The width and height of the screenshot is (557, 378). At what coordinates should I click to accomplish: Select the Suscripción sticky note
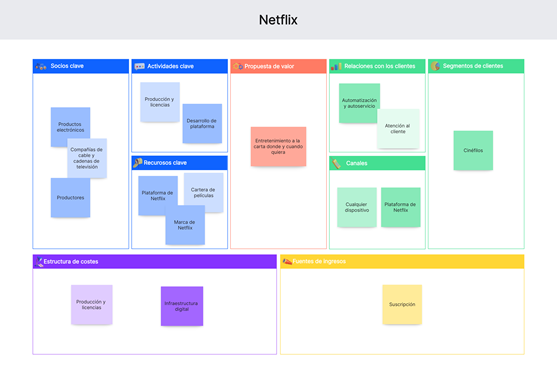tap(402, 304)
